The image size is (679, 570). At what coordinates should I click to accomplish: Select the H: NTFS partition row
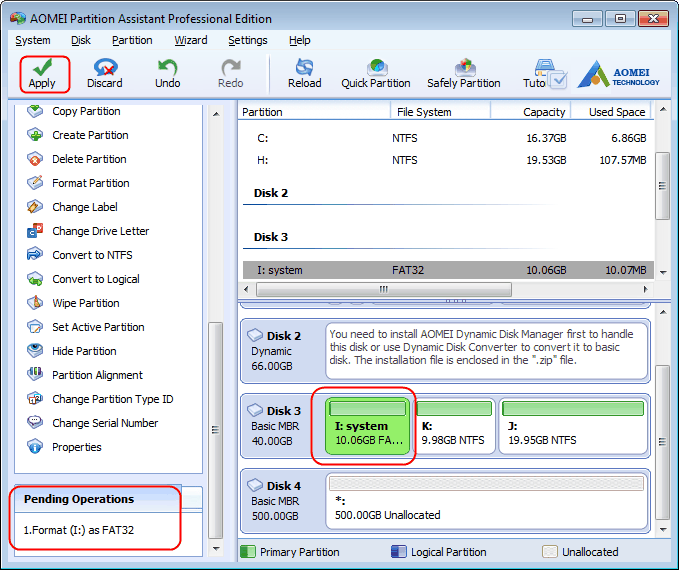448,160
